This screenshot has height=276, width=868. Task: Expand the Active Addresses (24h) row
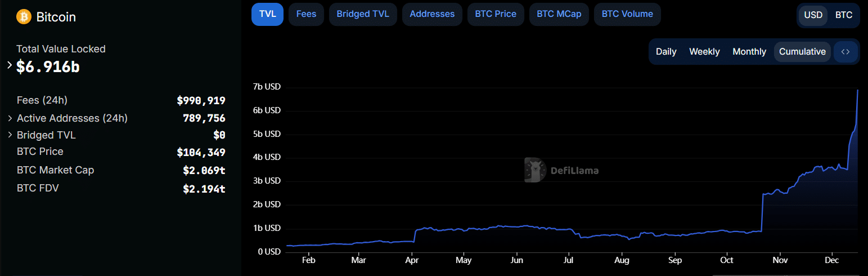point(10,118)
